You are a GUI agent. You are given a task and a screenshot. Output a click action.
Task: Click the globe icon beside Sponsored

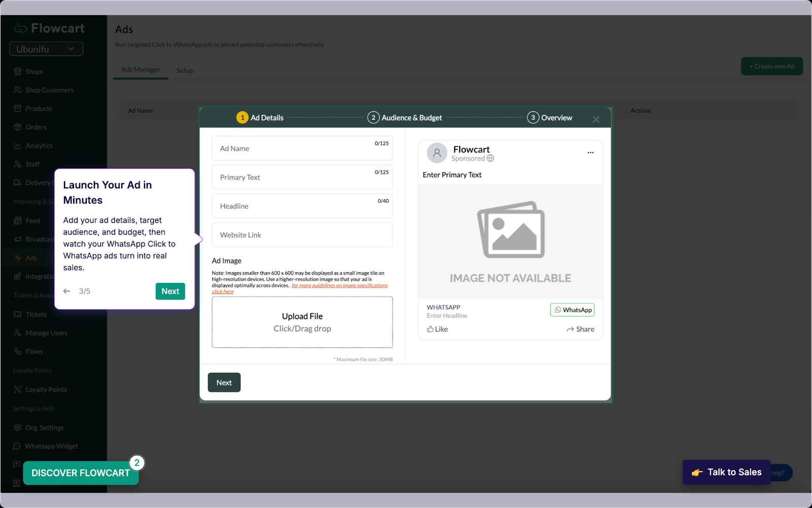click(x=490, y=158)
